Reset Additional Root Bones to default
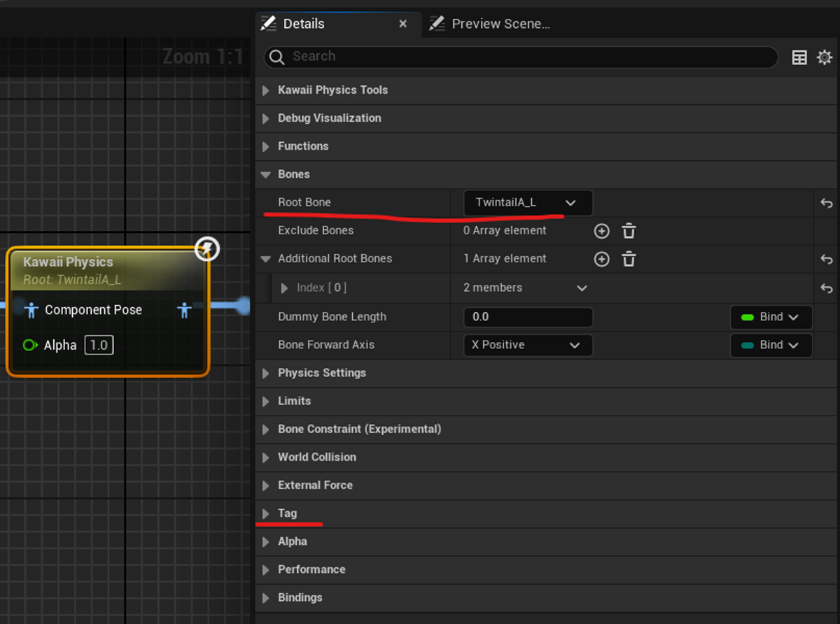Screen dimensions: 840x624 pyautogui.click(x=827, y=259)
